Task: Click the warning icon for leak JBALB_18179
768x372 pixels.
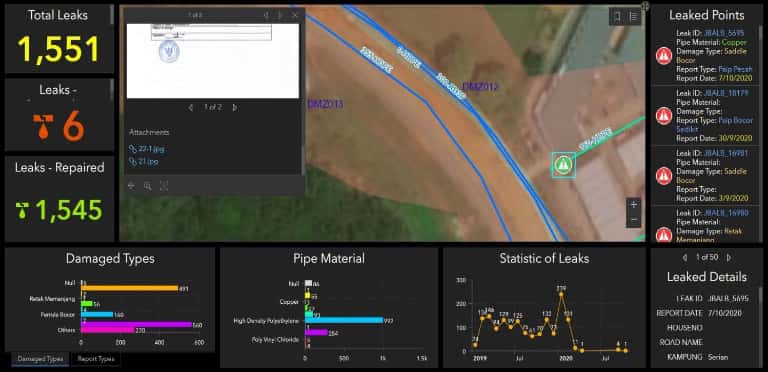Action: pos(664,116)
